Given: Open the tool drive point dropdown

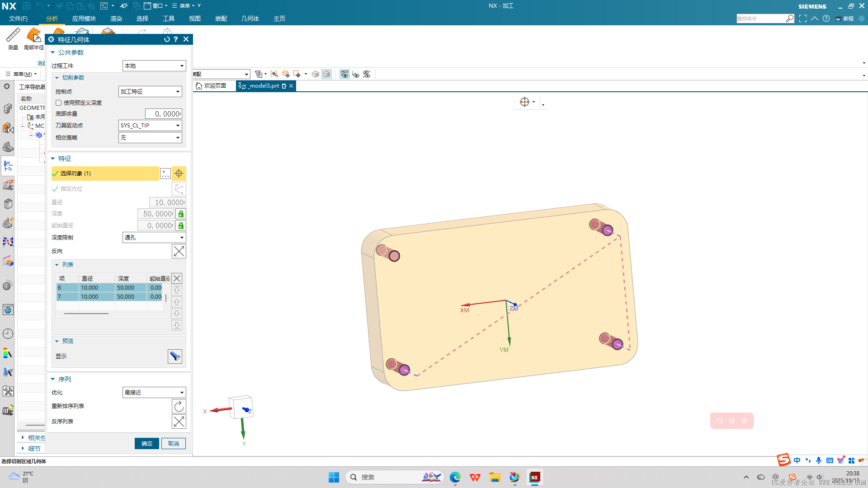Looking at the screenshot, I should (x=150, y=126).
